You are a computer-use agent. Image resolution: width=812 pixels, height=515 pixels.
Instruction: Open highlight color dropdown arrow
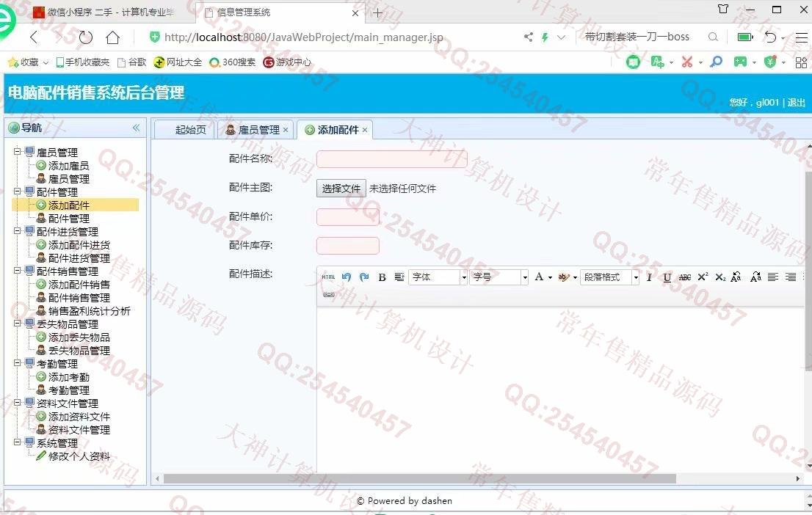coord(575,277)
